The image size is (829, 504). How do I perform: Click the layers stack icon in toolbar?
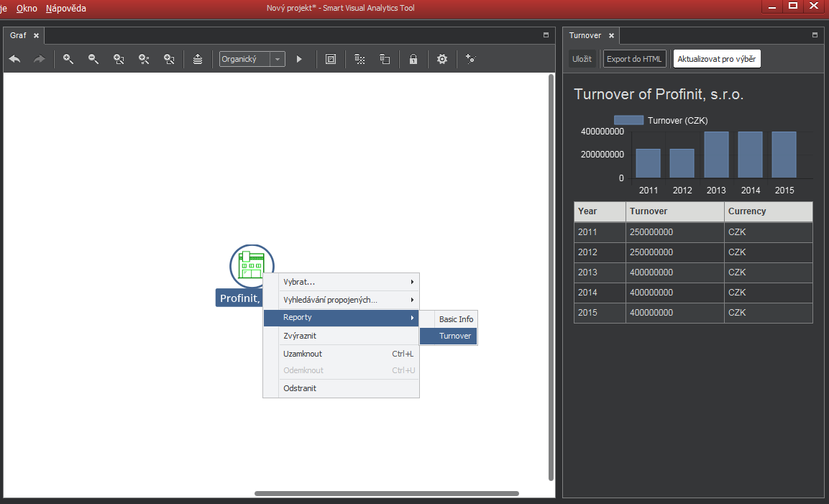pos(198,59)
